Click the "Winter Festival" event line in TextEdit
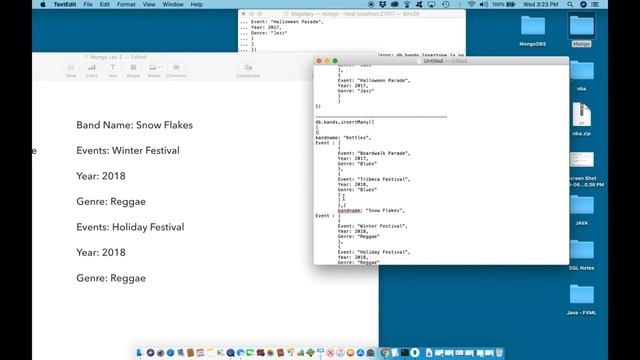Screen dimensions: 640x360 [x=372, y=226]
